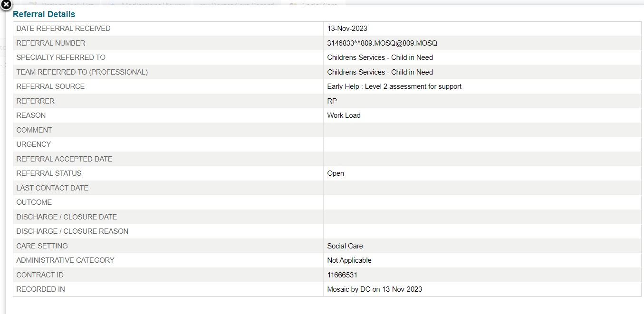
Task: Click the DISCHARGE / CLOSURE REASON label
Action: point(72,231)
